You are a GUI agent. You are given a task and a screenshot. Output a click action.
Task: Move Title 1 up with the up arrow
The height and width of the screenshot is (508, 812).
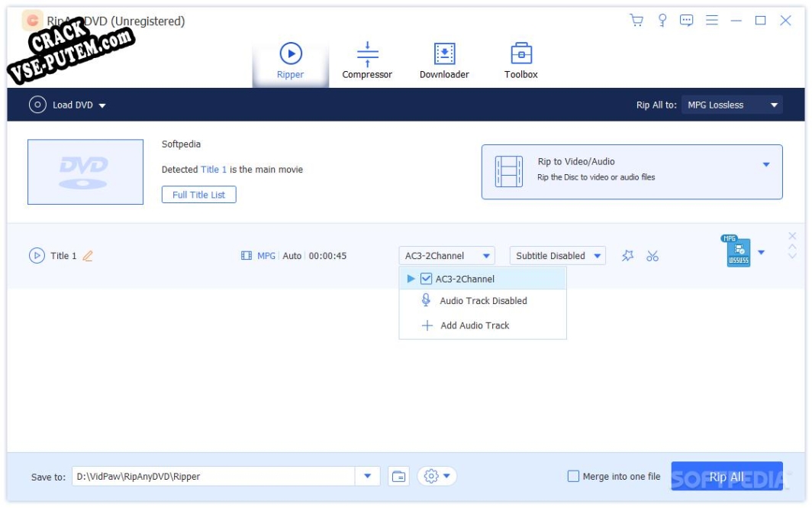pos(792,248)
